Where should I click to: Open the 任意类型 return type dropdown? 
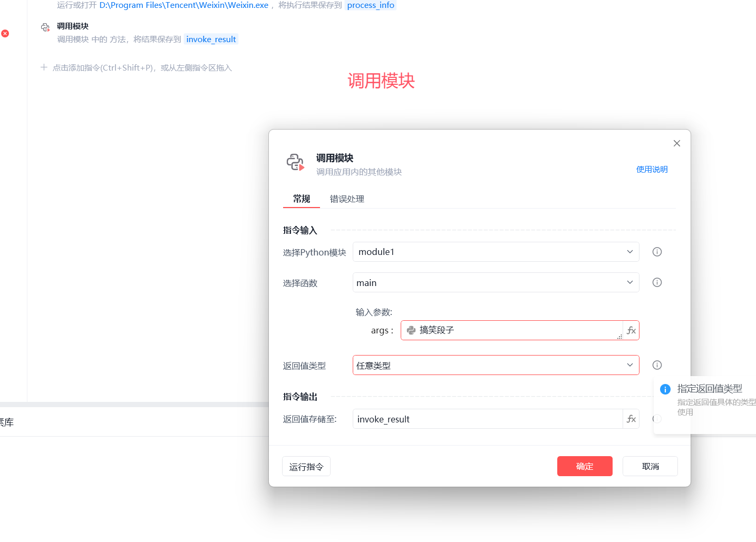tap(496, 365)
